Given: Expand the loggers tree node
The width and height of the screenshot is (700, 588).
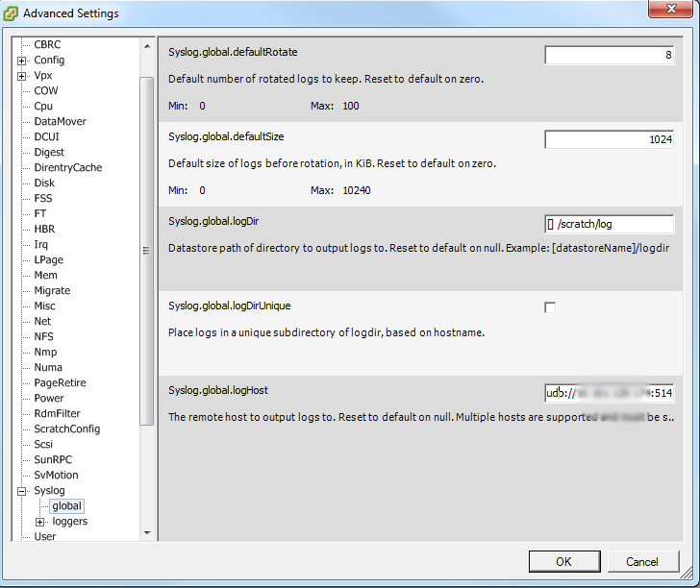Looking at the screenshot, I should [x=39, y=522].
